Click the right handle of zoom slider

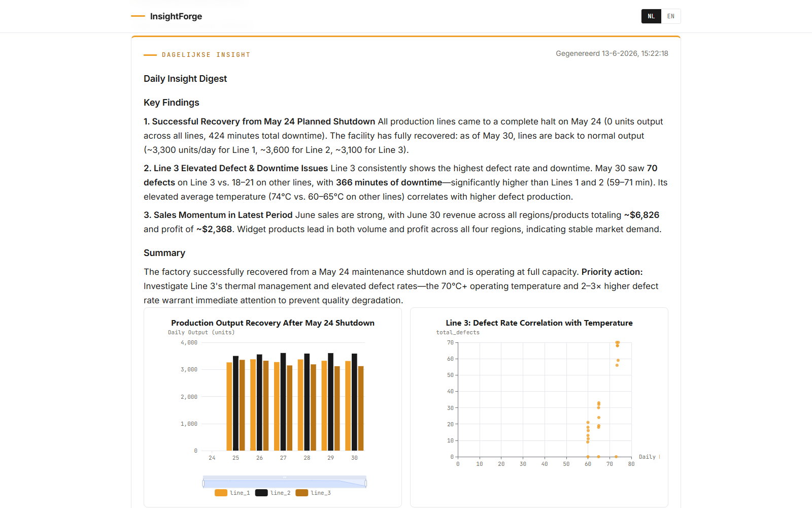click(x=366, y=483)
